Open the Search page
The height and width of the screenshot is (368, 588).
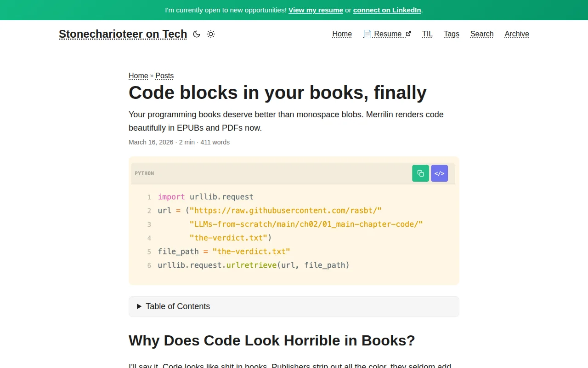coord(482,34)
